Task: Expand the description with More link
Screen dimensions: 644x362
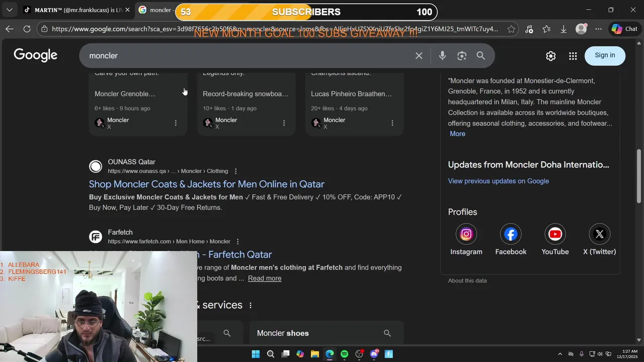Action: pos(457,134)
